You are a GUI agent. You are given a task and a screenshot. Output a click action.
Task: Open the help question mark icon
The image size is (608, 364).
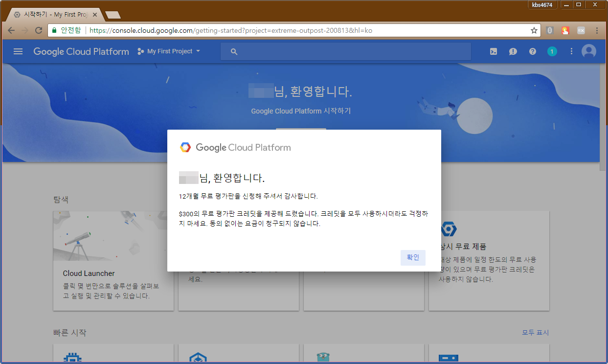[x=533, y=51]
